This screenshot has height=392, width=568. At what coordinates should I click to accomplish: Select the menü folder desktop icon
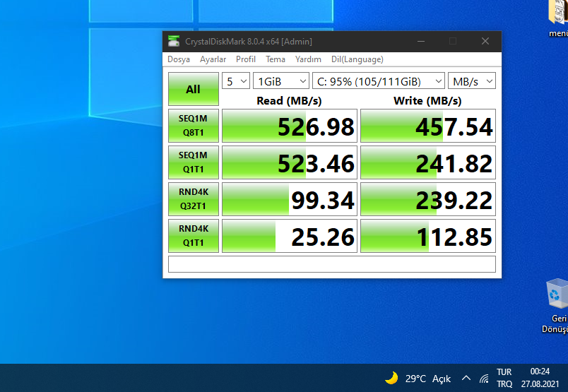558,18
